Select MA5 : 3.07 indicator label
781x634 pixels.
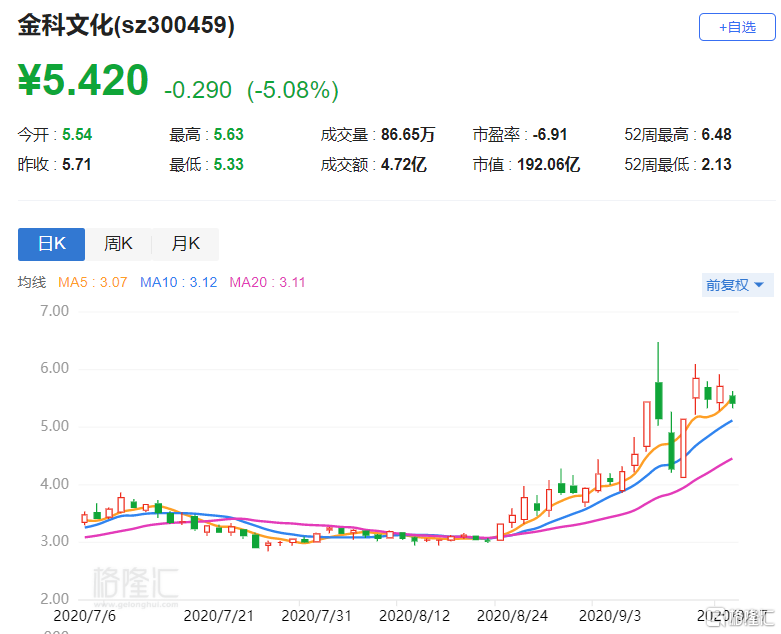point(93,282)
